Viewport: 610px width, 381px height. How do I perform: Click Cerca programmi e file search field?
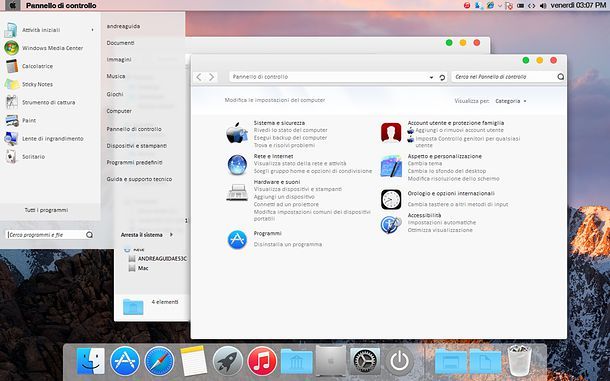[x=50, y=235]
